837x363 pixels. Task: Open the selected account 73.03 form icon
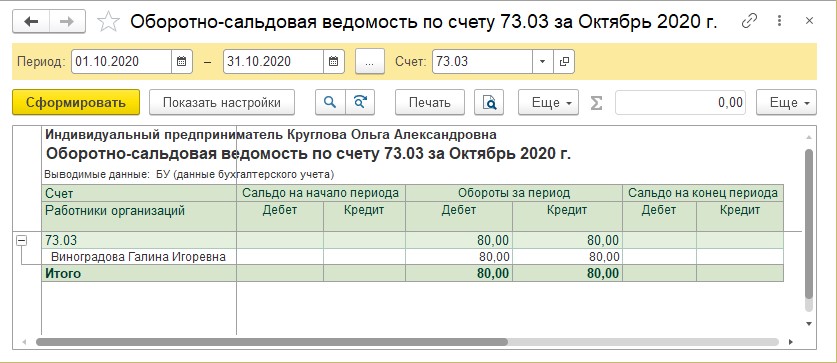tap(564, 61)
